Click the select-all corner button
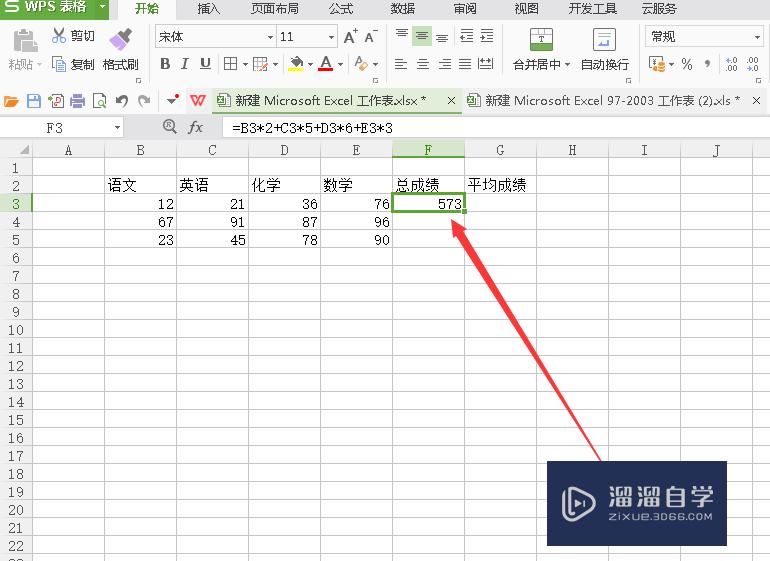 (23, 150)
